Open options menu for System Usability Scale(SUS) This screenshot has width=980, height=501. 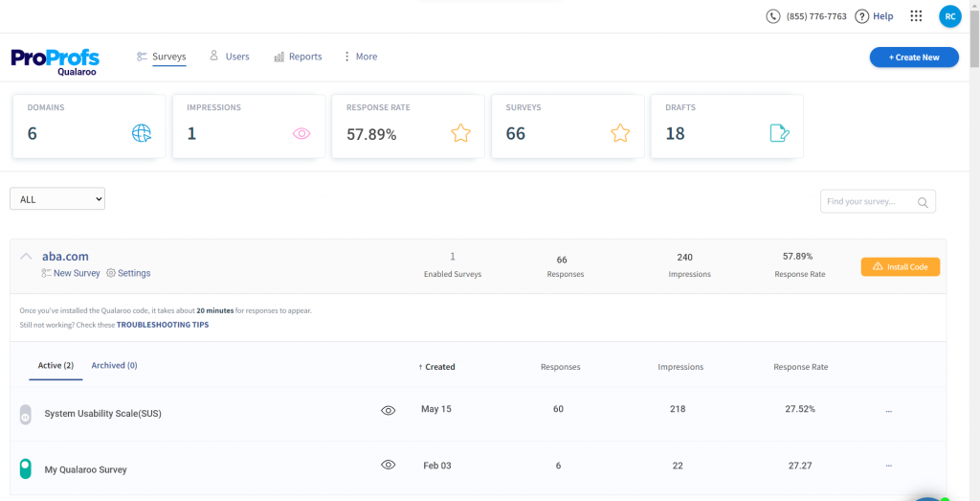[889, 411]
